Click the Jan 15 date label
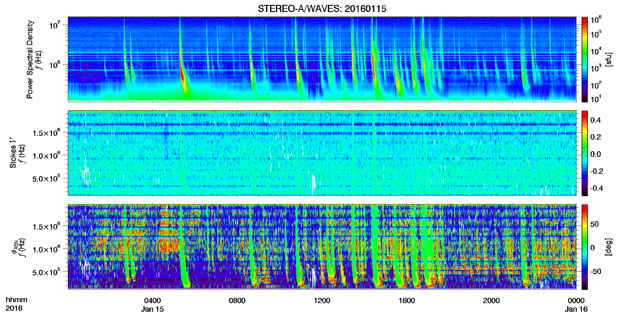The width and height of the screenshot is (644, 332). click(152, 309)
